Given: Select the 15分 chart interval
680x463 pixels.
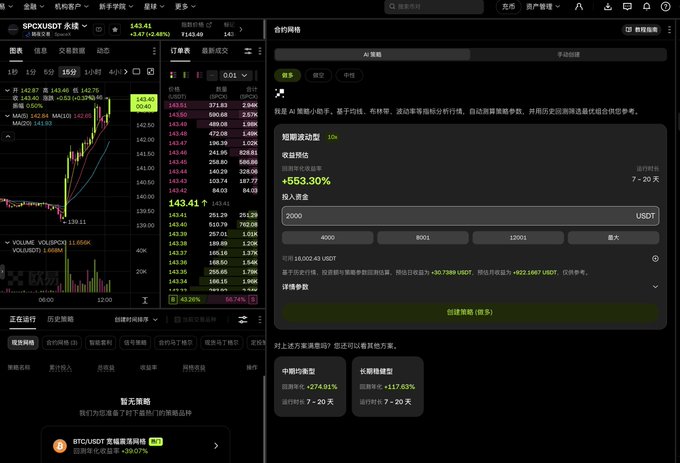Looking at the screenshot, I should point(69,72).
